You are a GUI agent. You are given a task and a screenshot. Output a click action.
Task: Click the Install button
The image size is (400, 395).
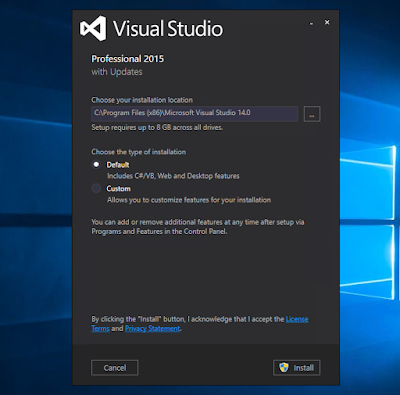[297, 368]
